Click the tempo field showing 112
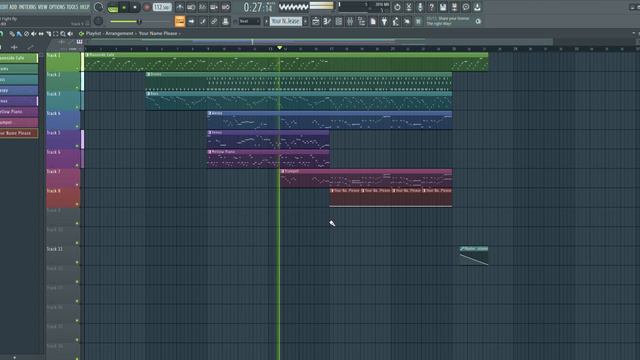The width and height of the screenshot is (640, 360). (x=162, y=7)
